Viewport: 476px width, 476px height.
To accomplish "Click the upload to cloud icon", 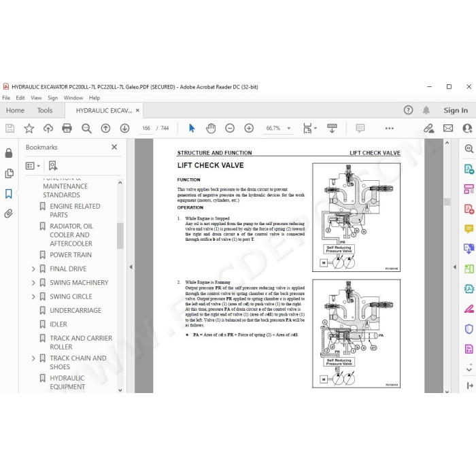I will (48, 129).
